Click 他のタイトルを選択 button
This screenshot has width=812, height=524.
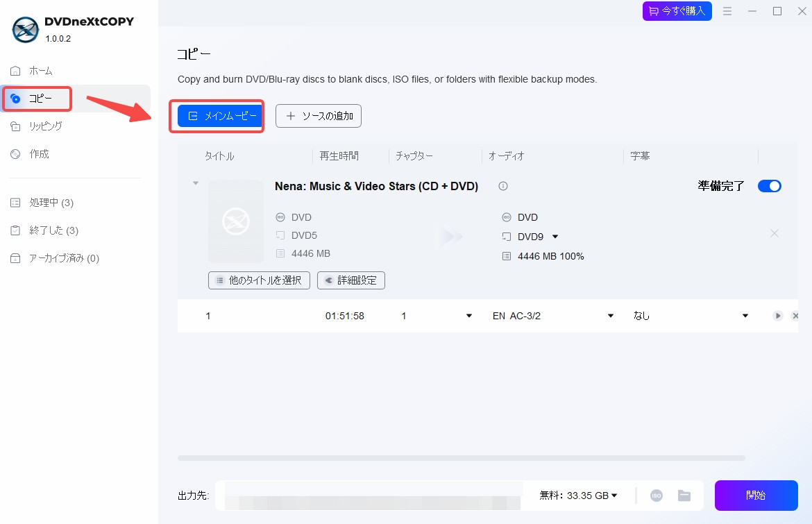259,280
